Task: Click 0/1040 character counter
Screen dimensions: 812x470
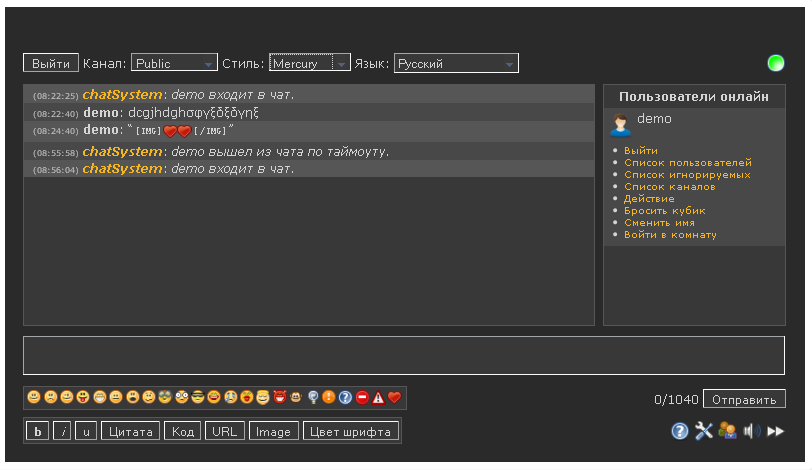Action: pyautogui.click(x=676, y=400)
